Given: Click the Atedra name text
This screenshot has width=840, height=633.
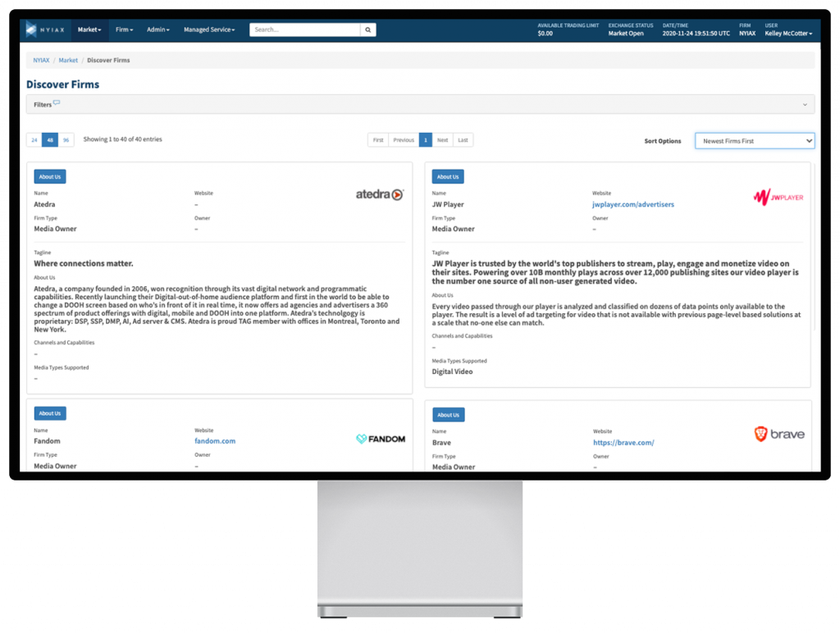Looking at the screenshot, I should 44,204.
